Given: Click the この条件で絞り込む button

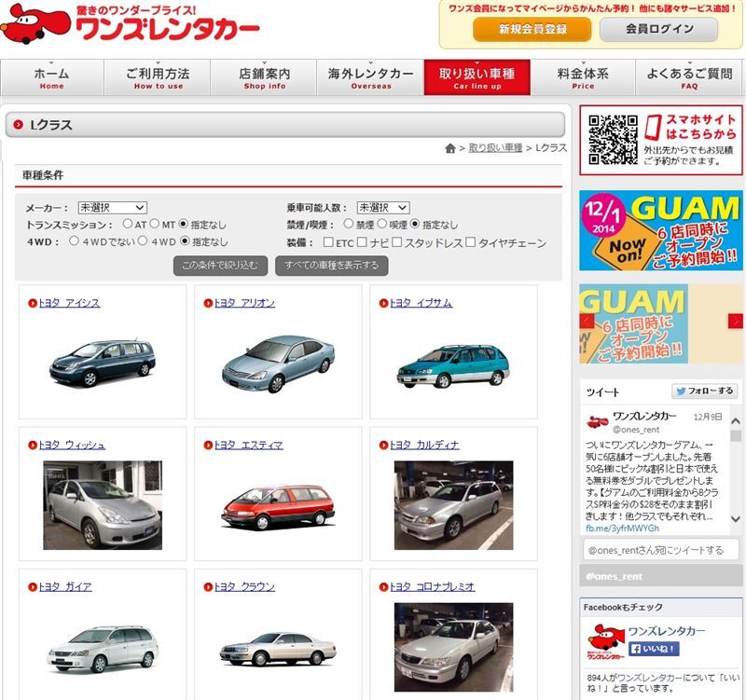Looking at the screenshot, I should point(220,266).
